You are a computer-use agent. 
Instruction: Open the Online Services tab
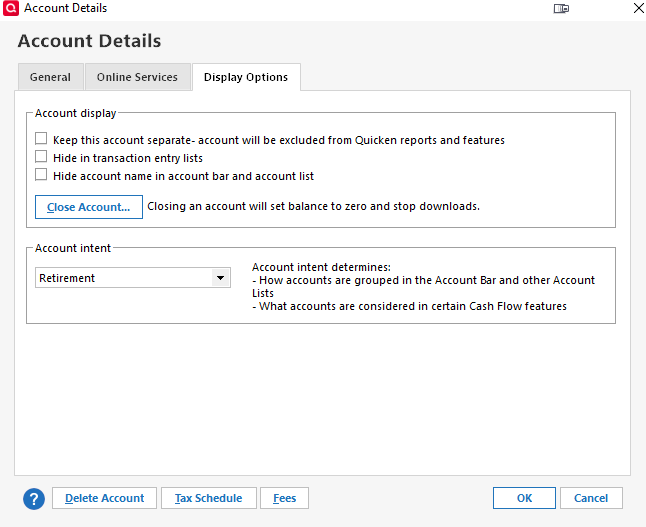tap(137, 77)
